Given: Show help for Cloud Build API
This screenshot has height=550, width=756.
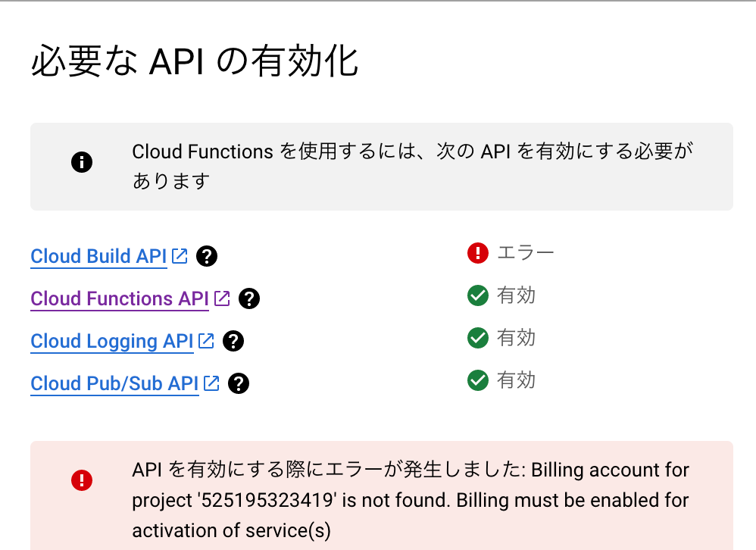Looking at the screenshot, I should click(207, 257).
